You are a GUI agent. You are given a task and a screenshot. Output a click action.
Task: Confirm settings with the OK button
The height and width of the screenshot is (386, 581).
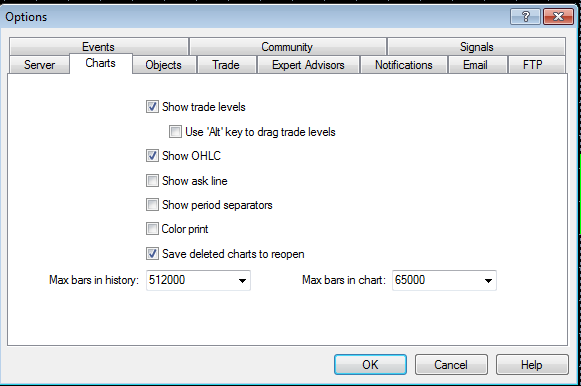coord(370,365)
